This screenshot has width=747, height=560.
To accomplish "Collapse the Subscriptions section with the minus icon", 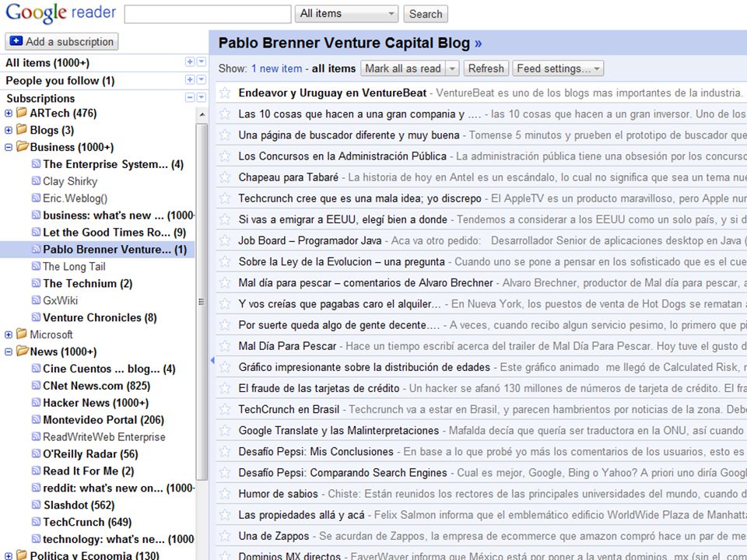I will pyautogui.click(x=190, y=98).
